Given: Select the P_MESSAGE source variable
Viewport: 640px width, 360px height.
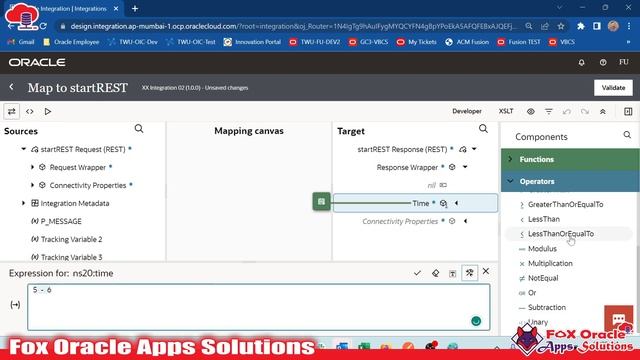Looking at the screenshot, I should tap(61, 221).
